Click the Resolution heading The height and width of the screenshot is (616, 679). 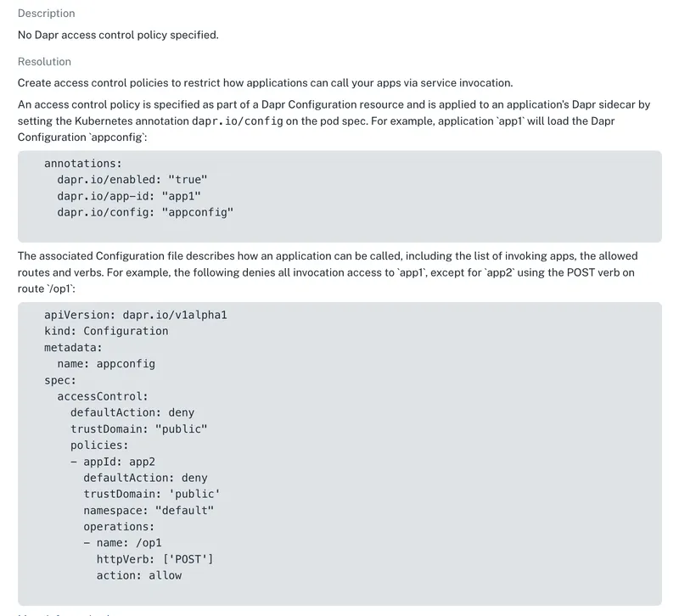(x=44, y=62)
